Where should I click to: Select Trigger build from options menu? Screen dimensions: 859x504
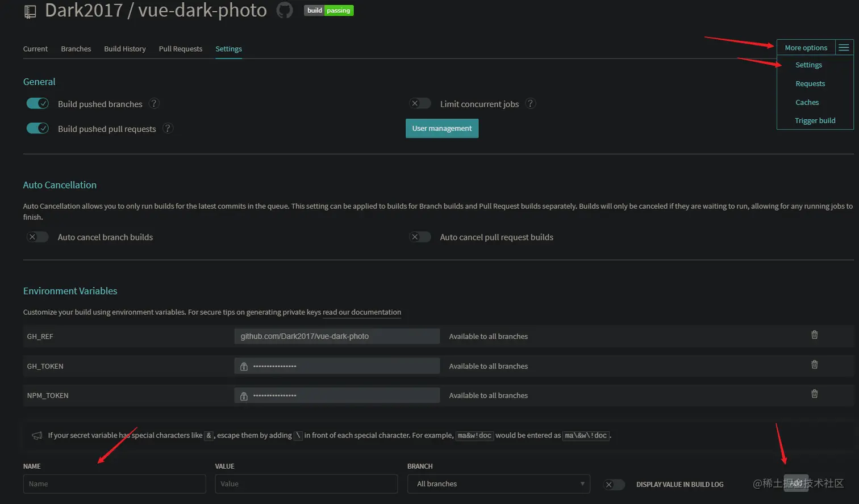[x=815, y=120]
